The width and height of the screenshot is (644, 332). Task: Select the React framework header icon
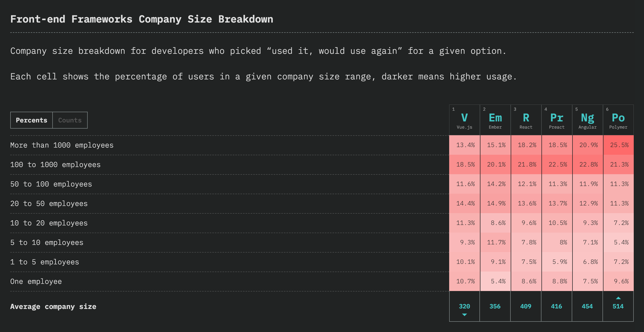click(x=526, y=118)
